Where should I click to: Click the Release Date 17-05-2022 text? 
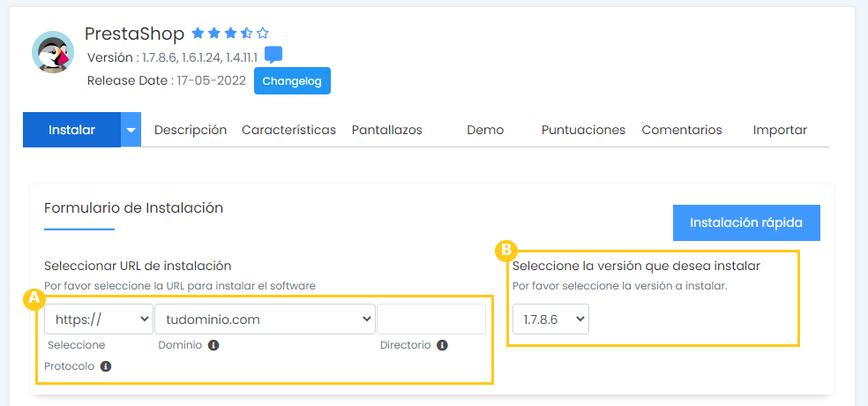pos(167,80)
